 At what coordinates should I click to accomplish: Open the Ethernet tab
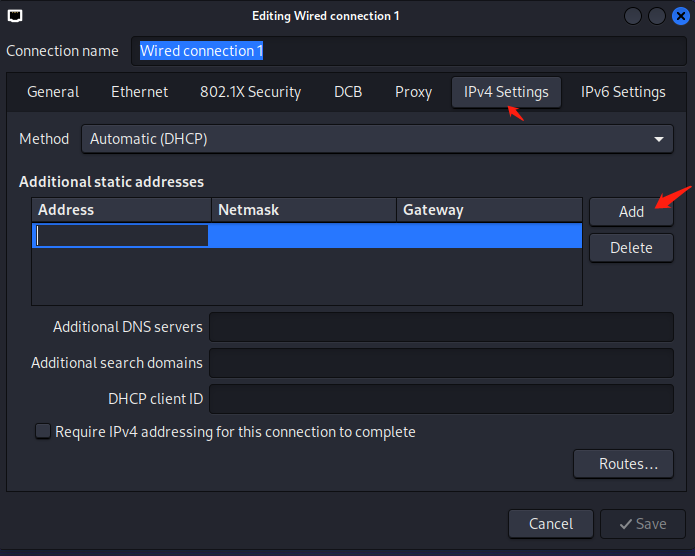pos(139,92)
